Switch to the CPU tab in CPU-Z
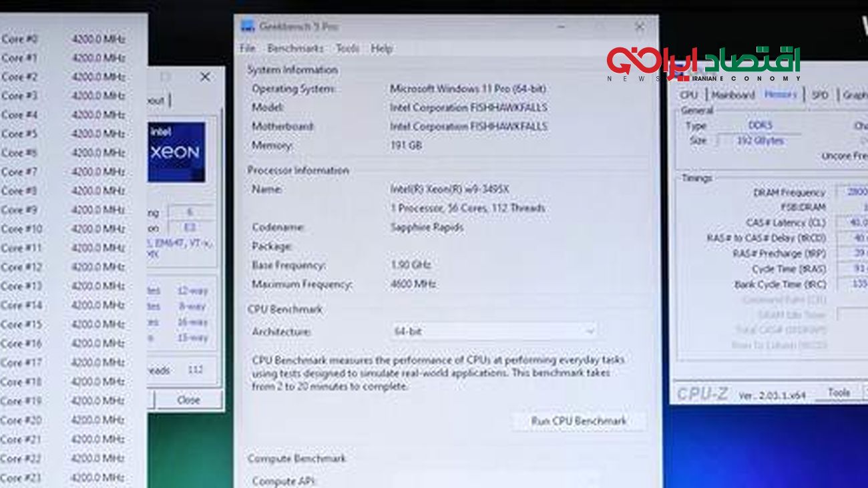 [688, 95]
